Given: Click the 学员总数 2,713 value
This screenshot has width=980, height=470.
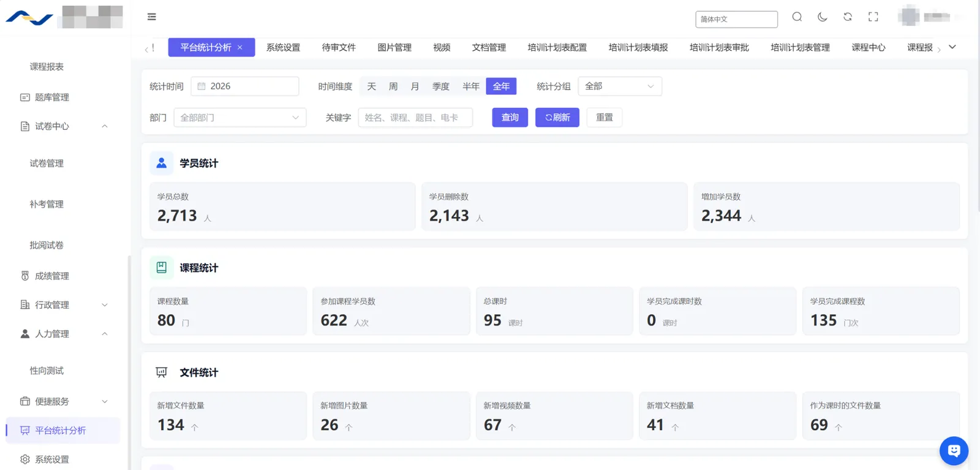Looking at the screenshot, I should click(177, 216).
